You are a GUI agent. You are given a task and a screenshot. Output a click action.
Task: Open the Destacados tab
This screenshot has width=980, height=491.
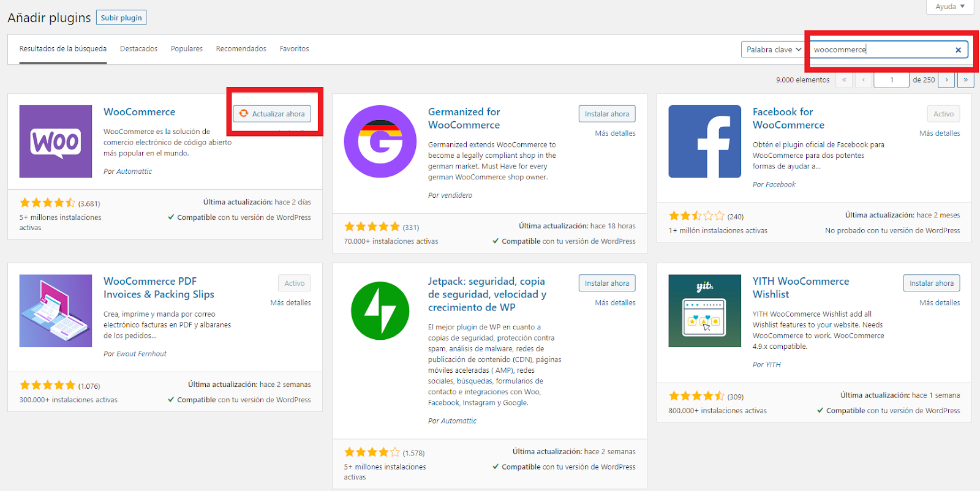point(139,49)
